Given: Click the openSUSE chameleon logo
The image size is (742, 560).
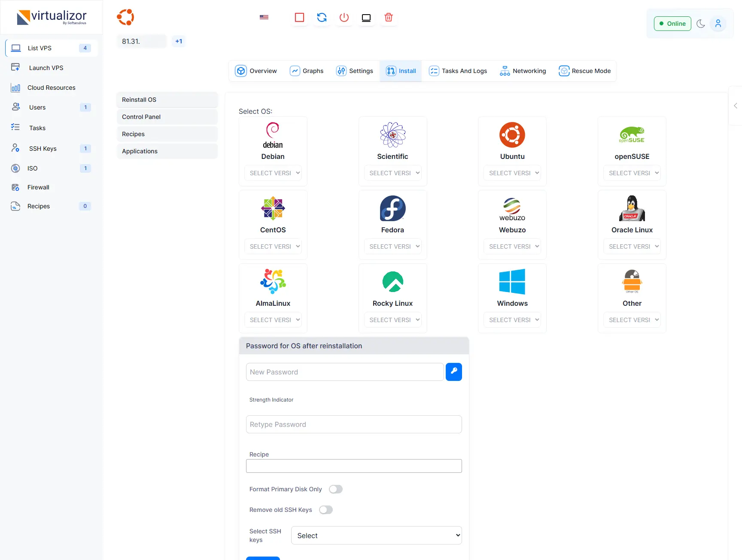Looking at the screenshot, I should pyautogui.click(x=632, y=135).
